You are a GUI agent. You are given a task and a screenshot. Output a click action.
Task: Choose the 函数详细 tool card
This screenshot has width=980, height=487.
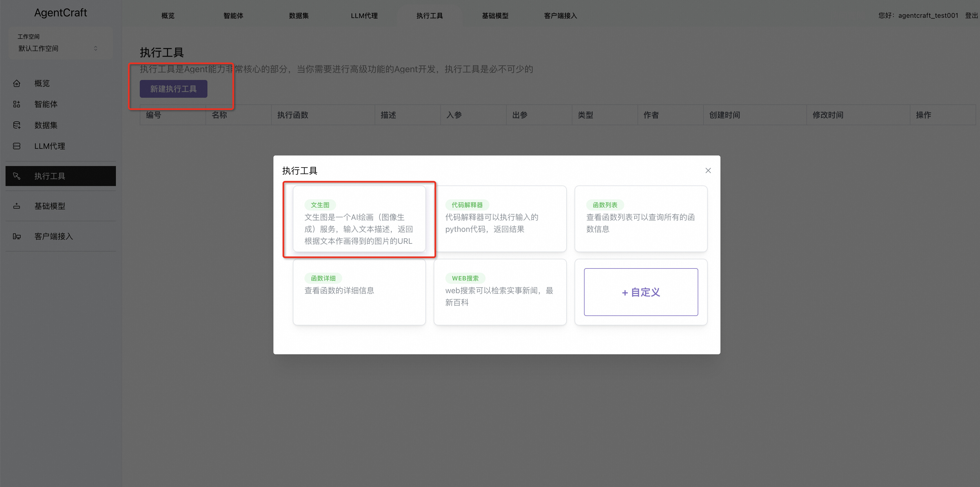pyautogui.click(x=359, y=292)
